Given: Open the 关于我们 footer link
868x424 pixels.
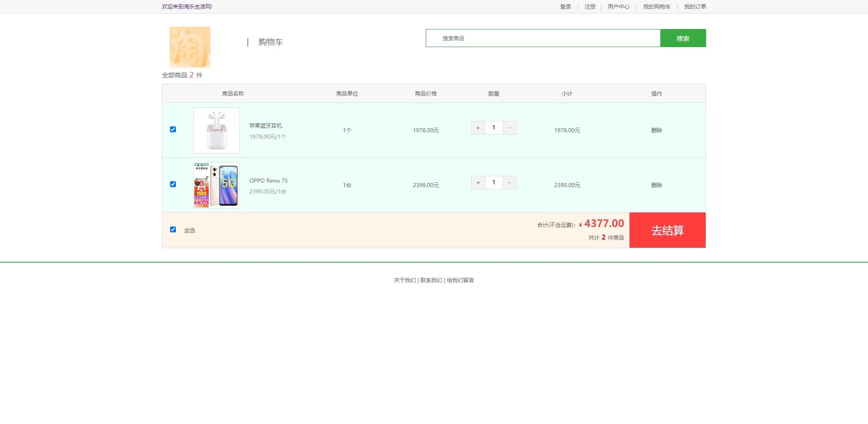Looking at the screenshot, I should (x=405, y=280).
